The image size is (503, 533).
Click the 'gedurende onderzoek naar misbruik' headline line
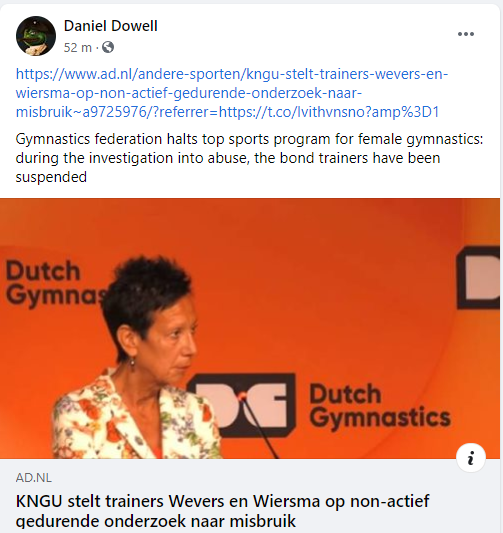click(x=156, y=521)
